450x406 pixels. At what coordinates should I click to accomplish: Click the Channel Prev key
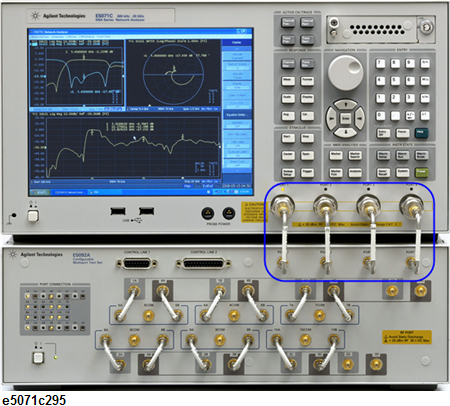(288, 23)
